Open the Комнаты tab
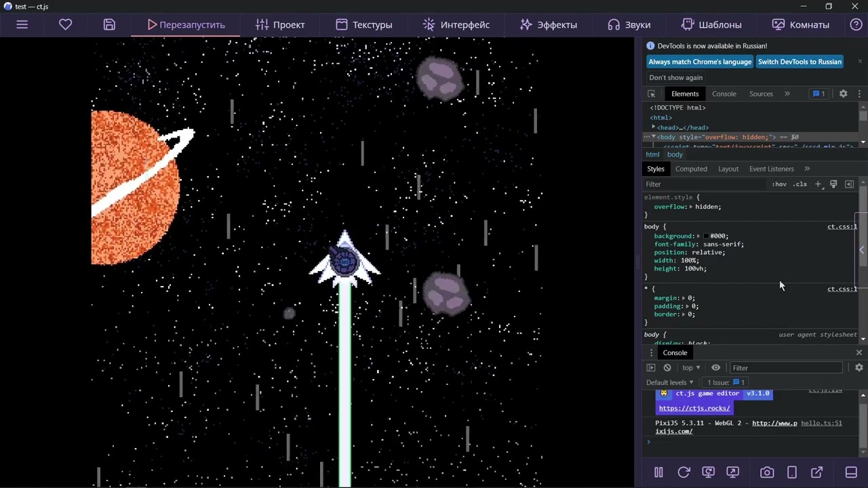The height and width of the screenshot is (488, 868). tap(800, 24)
